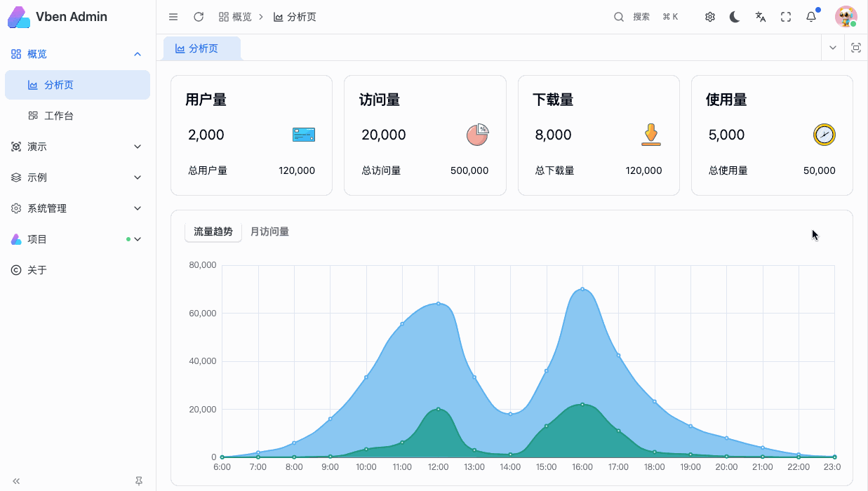Click the Vben Admin logo icon
This screenshot has width=868, height=491.
click(19, 17)
